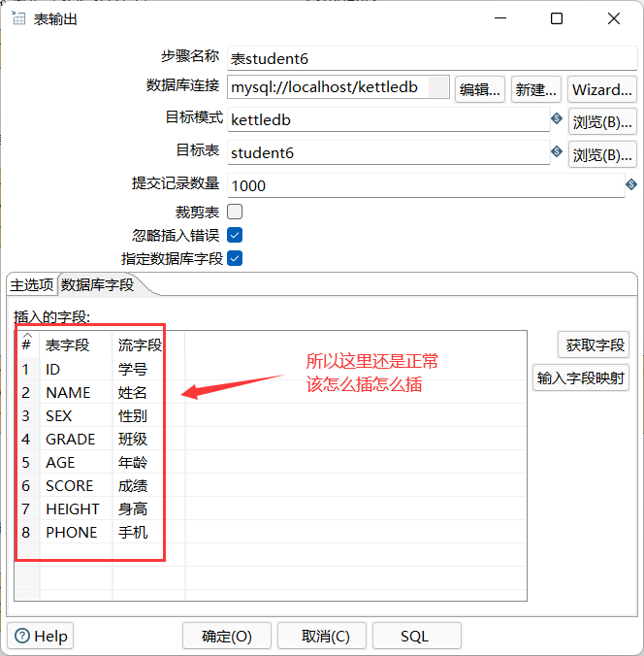The width and height of the screenshot is (644, 656).
Task: Click the 姓名 stream field cell
Action: 148,392
